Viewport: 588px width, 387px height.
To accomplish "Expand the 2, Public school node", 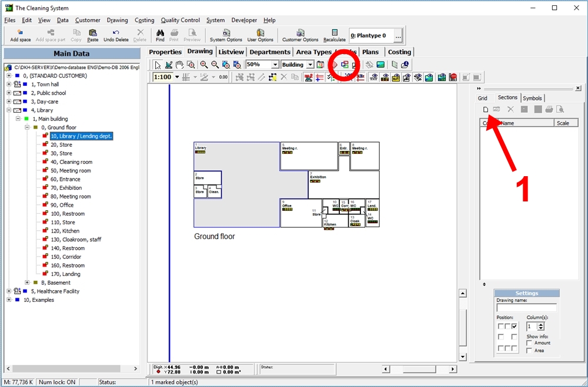I will click(x=9, y=93).
